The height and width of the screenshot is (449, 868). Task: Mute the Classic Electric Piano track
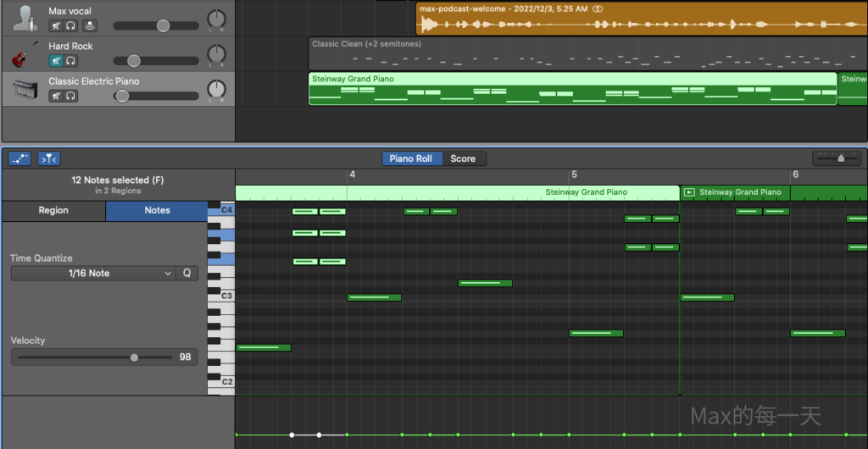click(x=56, y=96)
